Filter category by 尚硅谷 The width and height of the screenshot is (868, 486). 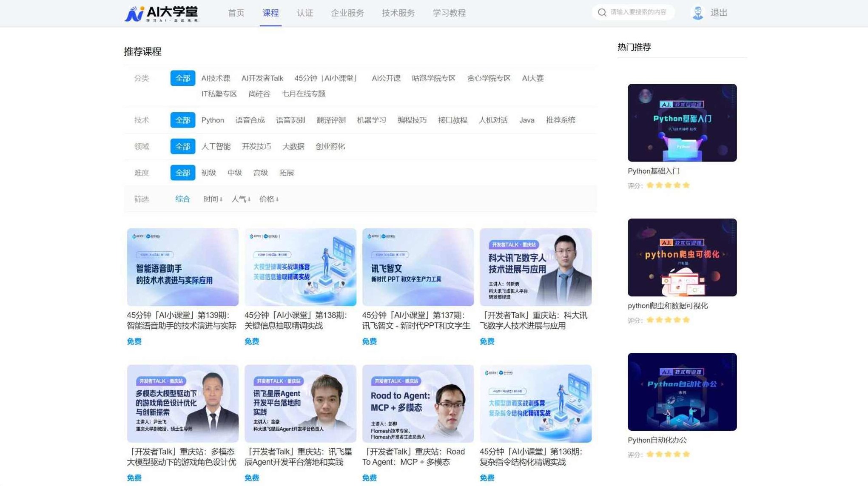(x=259, y=94)
